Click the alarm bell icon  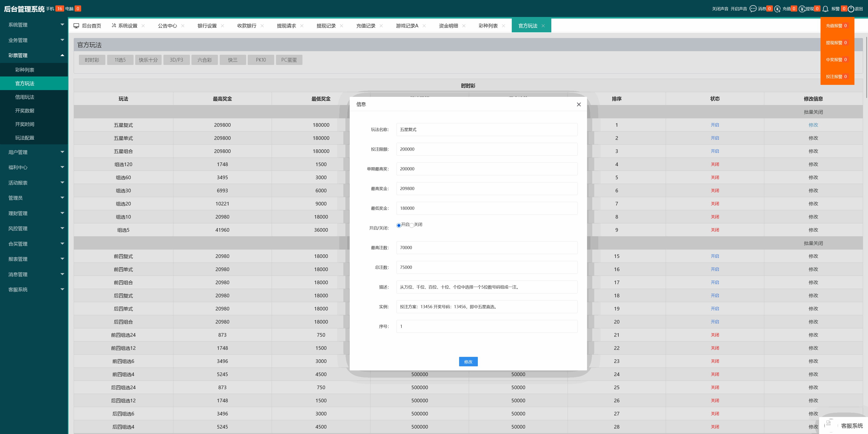(825, 9)
